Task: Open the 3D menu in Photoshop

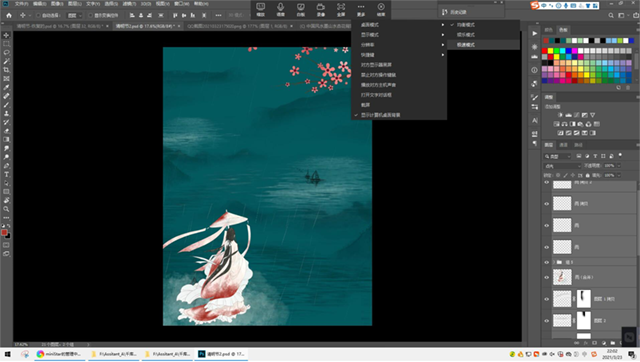Action: [x=146, y=4]
